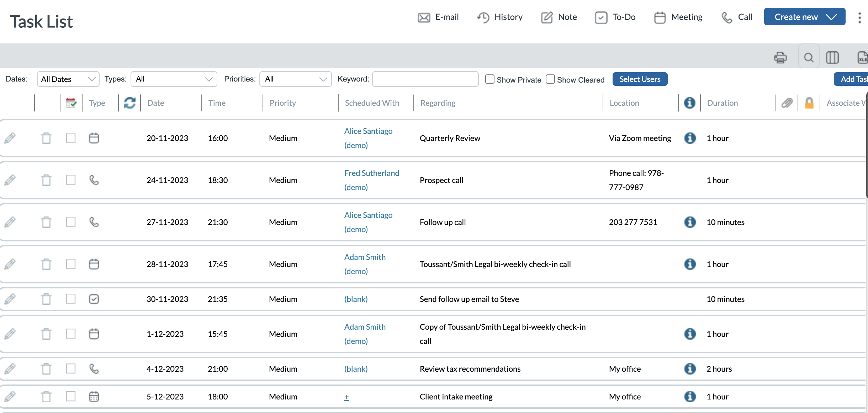This screenshot has width=868, height=413.
Task: Open the Dates dropdown showing All Dates
Action: click(x=68, y=79)
